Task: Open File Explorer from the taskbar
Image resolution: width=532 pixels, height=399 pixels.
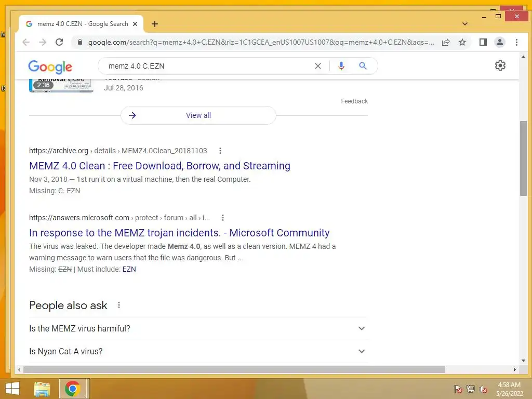Action: [42, 389]
